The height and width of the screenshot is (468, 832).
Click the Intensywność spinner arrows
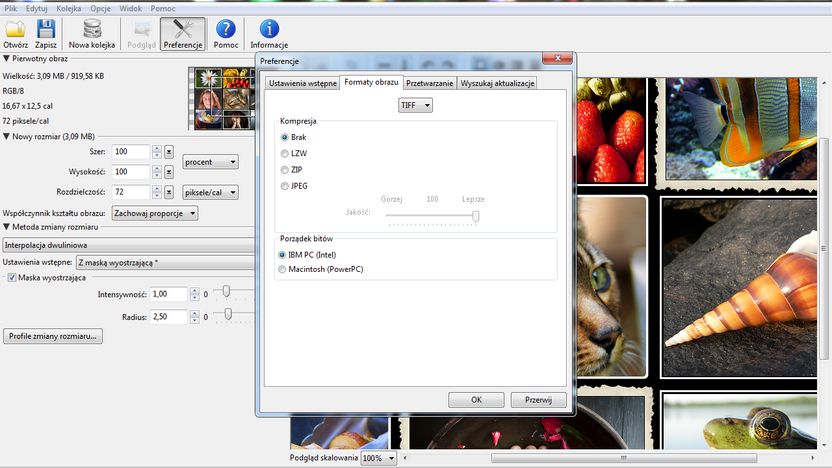[194, 294]
